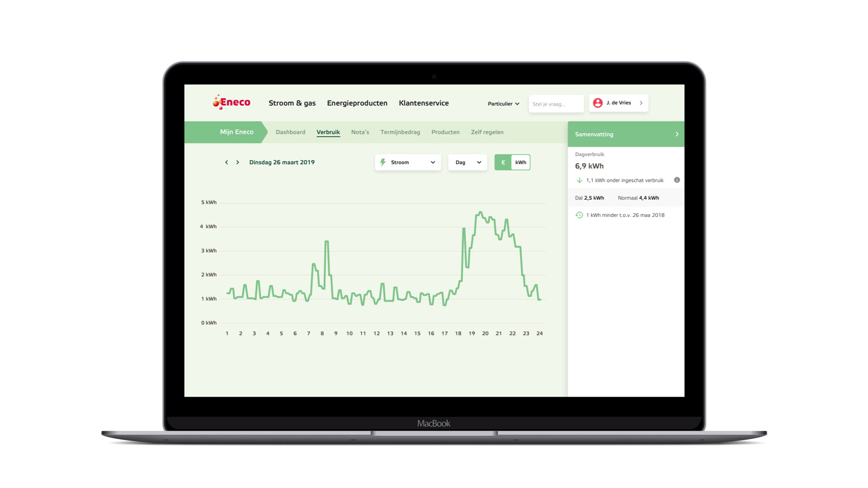Click the history clock icon for 2018 comparison
Screen dimensions: 868x488
579,215
